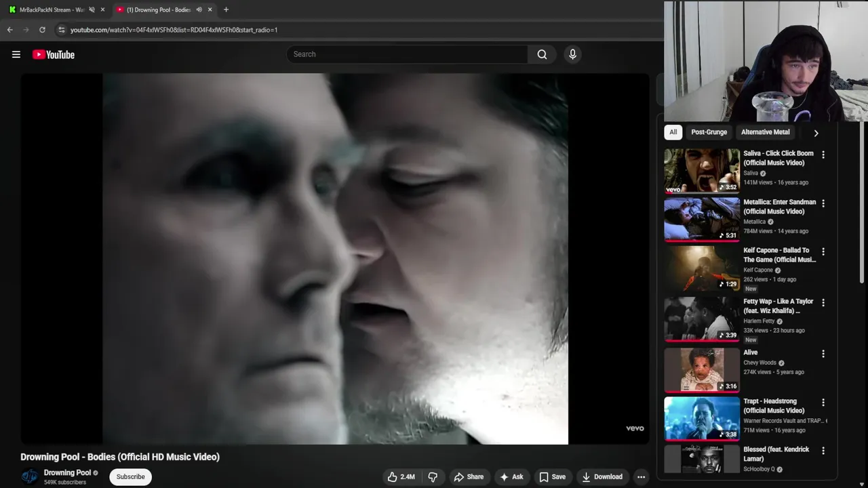Click the vevo logo in the video corner
Viewport: 868px width, 488px height.
(x=635, y=428)
